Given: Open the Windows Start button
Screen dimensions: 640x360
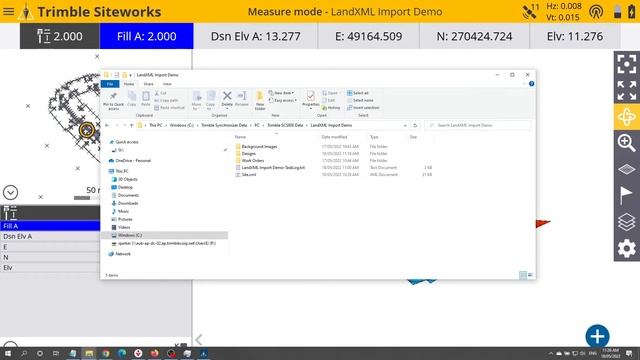Looking at the screenshot, I should (x=8, y=353).
